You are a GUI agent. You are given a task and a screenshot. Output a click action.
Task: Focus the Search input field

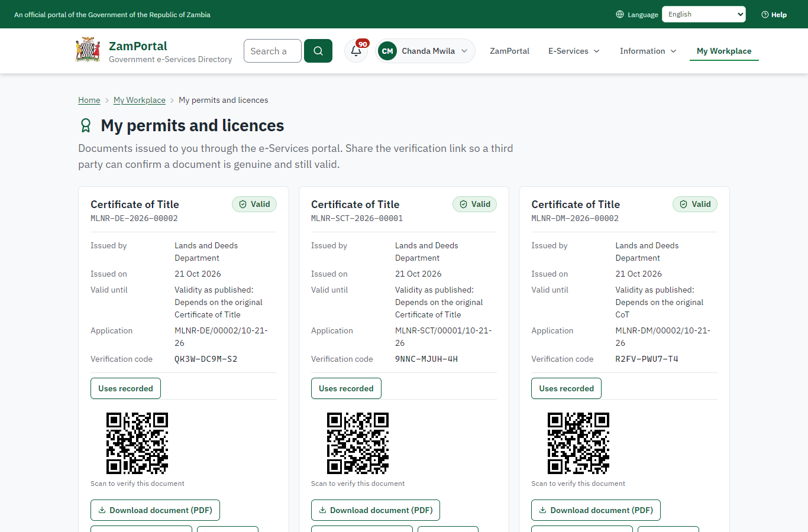pyautogui.click(x=273, y=51)
